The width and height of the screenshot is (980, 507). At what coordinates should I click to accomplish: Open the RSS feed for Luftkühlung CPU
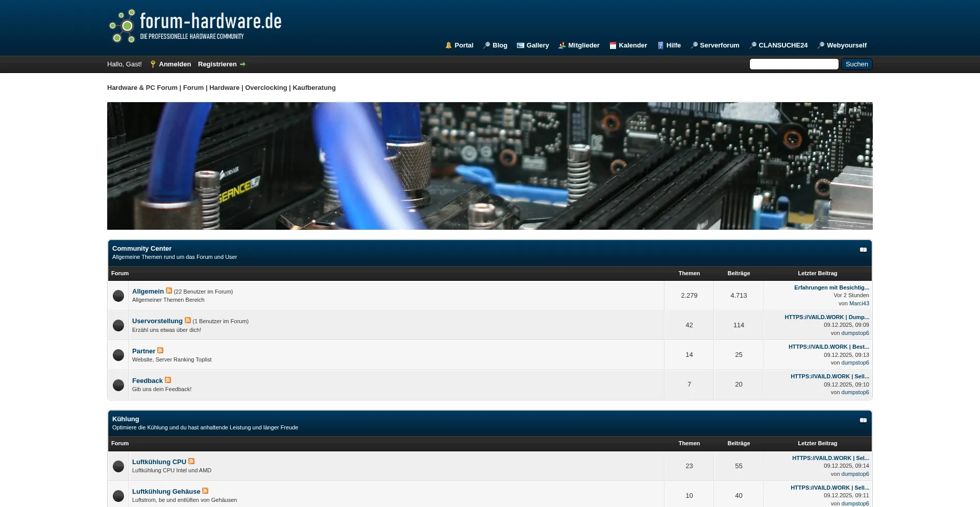(x=191, y=461)
